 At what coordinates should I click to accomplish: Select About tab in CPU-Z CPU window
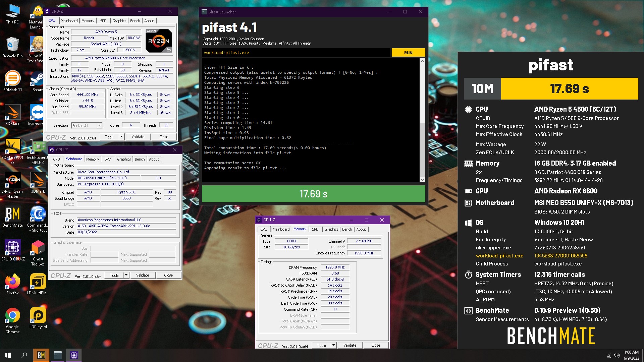pos(149,21)
